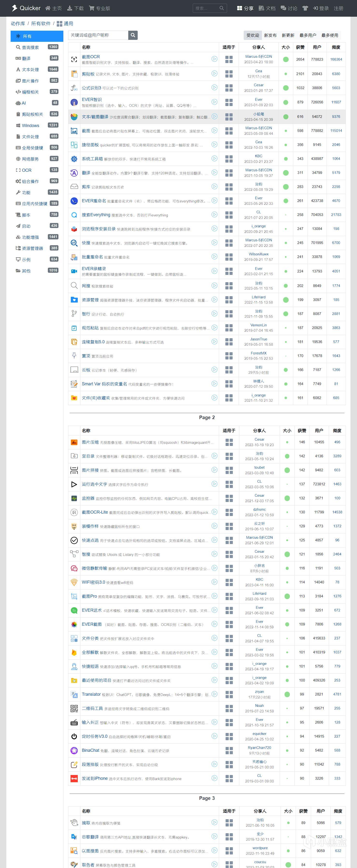
Task: Click sharer name LifeHard in 资源管理 row
Action: pos(259,297)
